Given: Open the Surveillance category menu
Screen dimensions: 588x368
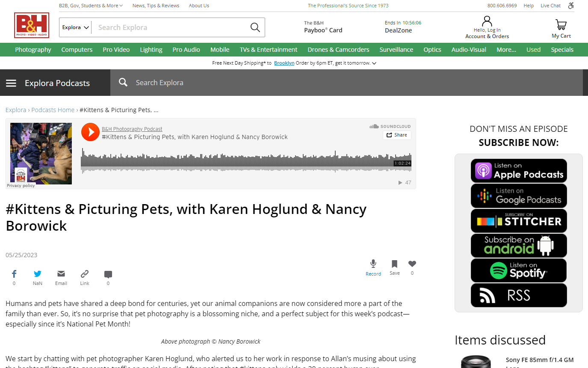Looking at the screenshot, I should click(396, 50).
